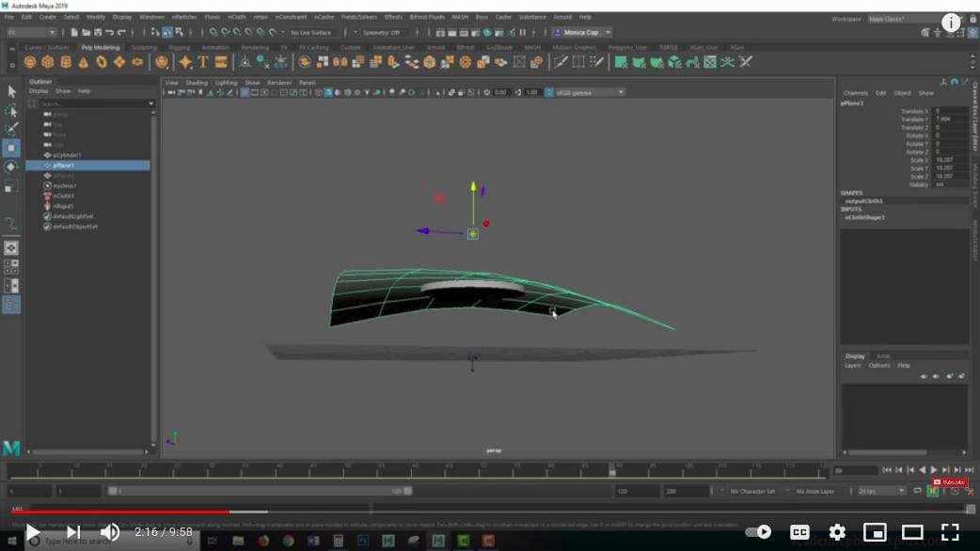
Task: Click the Redo arrow icon
Action: click(x=122, y=33)
